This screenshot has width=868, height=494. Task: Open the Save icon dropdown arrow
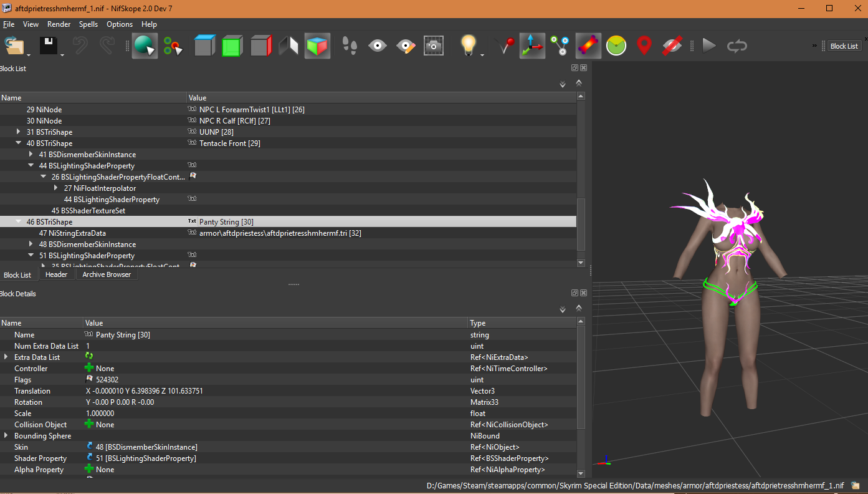coord(62,54)
